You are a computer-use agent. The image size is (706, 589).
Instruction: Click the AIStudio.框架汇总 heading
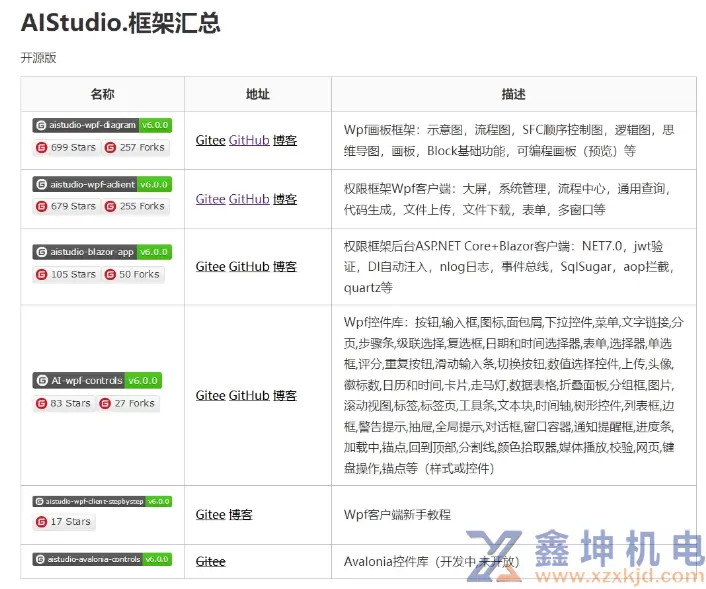coord(121,23)
